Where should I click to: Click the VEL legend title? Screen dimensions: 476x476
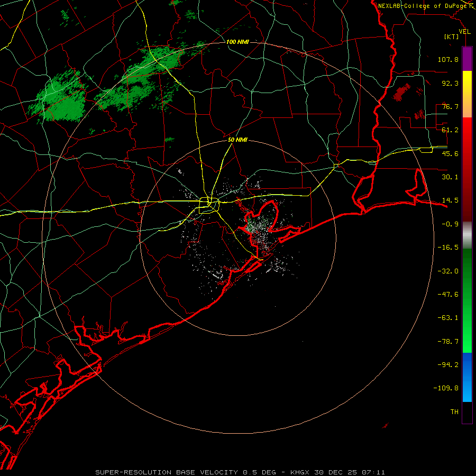point(464,32)
